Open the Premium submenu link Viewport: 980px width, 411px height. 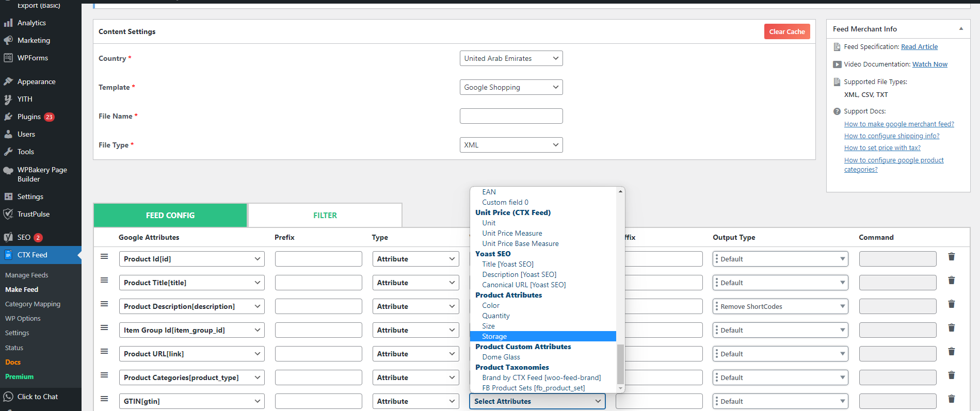(20, 376)
